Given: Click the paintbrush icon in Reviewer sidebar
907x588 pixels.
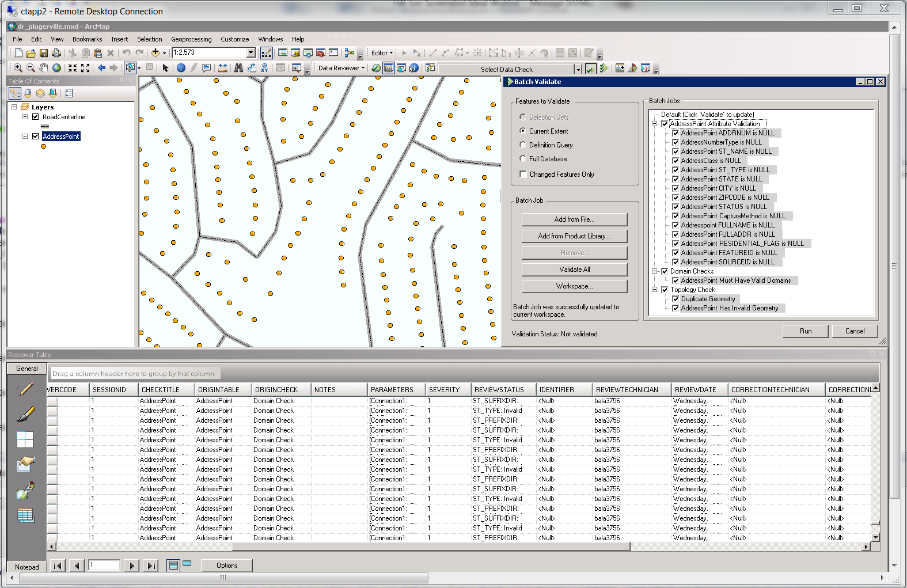Looking at the screenshot, I should [x=25, y=414].
